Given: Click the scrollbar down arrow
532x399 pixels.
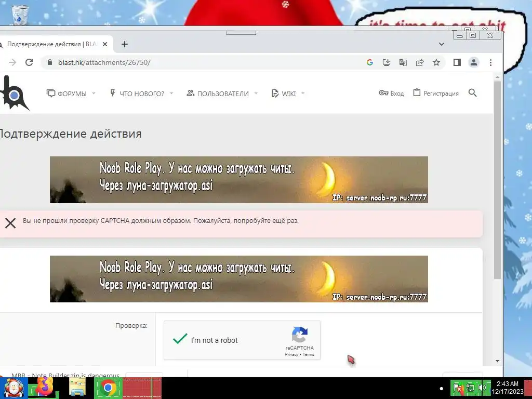Looking at the screenshot, I should click(497, 361).
